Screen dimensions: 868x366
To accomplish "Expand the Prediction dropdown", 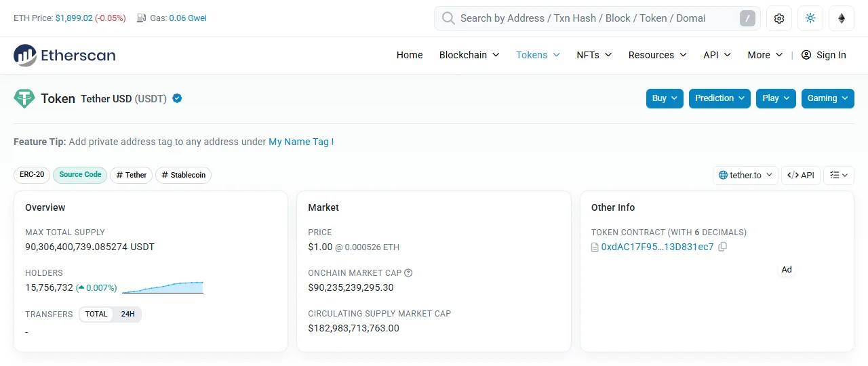I will pos(719,98).
